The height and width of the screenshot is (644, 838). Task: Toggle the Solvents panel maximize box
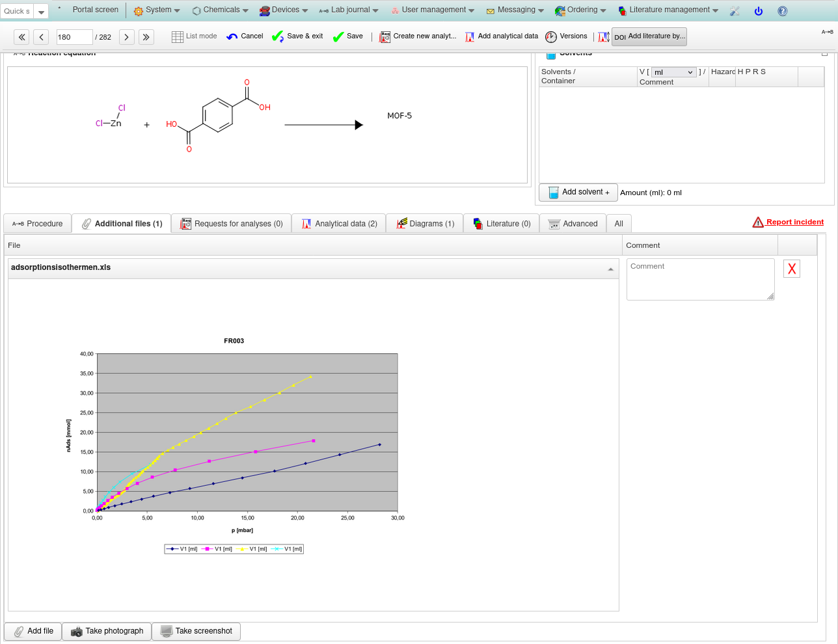824,53
